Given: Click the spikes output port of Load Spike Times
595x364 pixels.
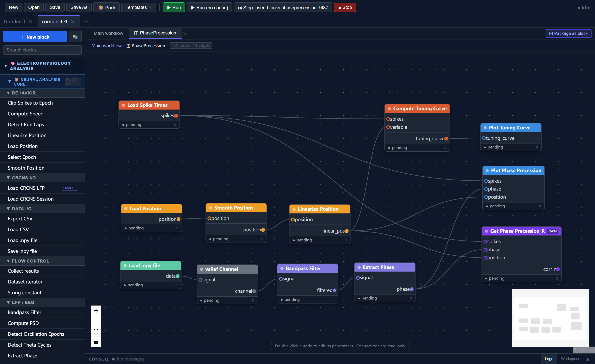Looking at the screenshot, I should click(176, 116).
